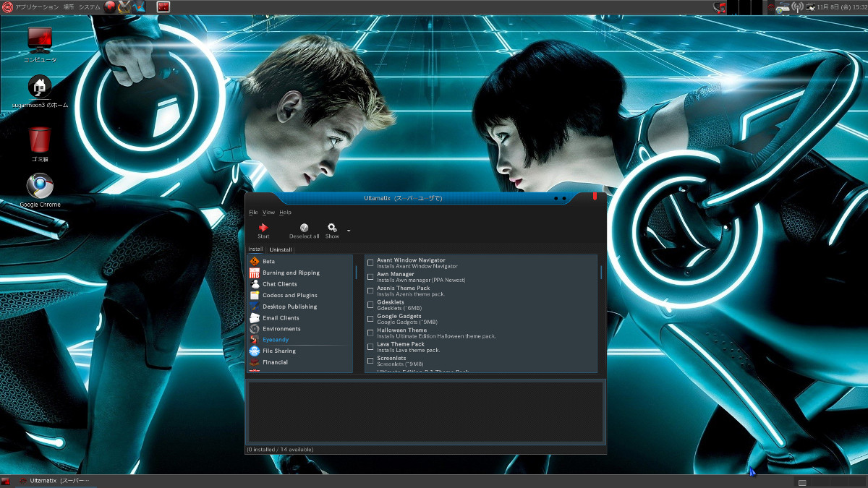Select the Environments category icon
This screenshot has width=868, height=488.
click(255, 329)
